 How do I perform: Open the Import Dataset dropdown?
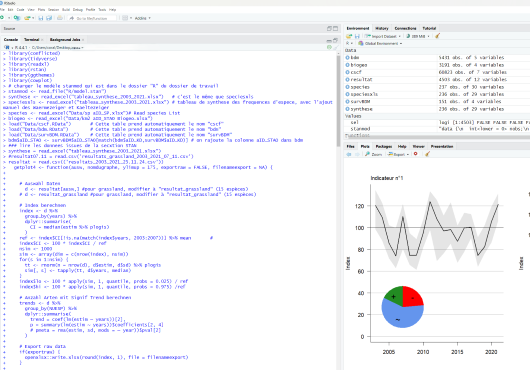(x=383, y=36)
